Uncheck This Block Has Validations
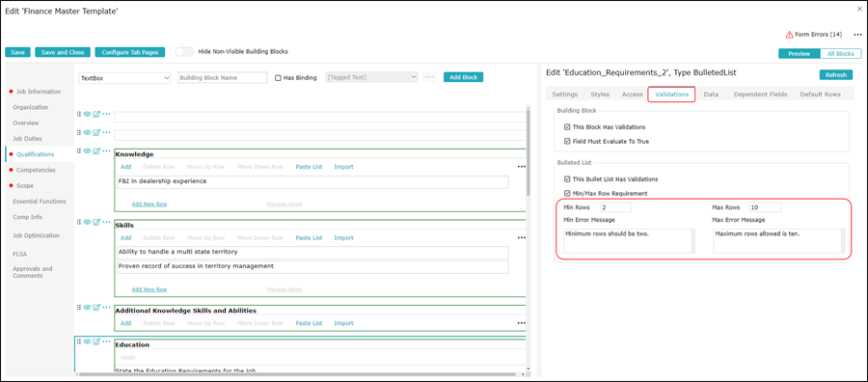The height and width of the screenshot is (382, 868). [x=567, y=126]
